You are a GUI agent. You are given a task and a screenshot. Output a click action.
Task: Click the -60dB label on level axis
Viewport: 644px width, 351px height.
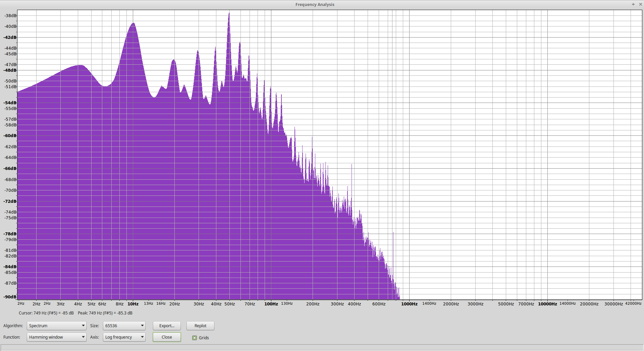tap(10, 135)
